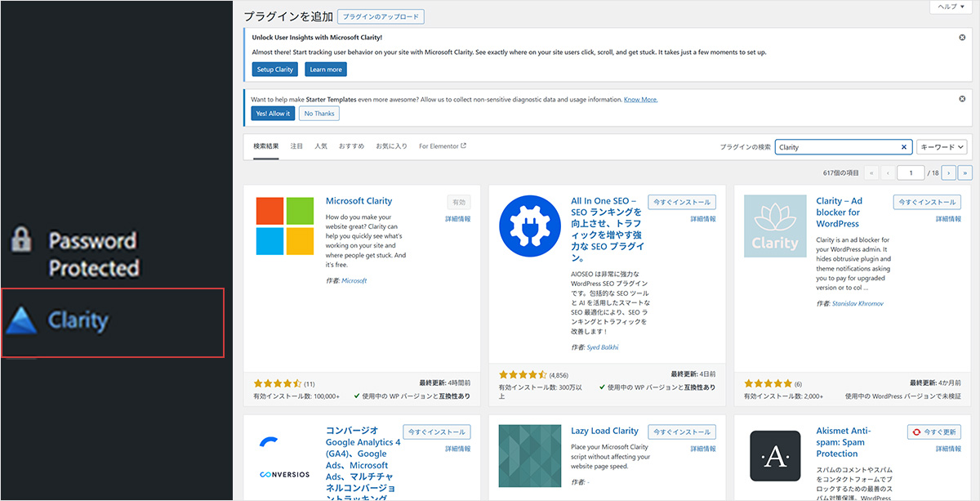Switch to the 検索結果 tab
This screenshot has width=980, height=501.
click(x=265, y=146)
